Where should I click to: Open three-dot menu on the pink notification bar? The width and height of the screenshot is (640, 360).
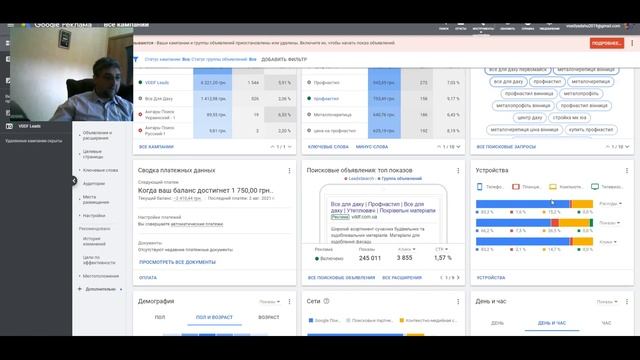[632, 43]
